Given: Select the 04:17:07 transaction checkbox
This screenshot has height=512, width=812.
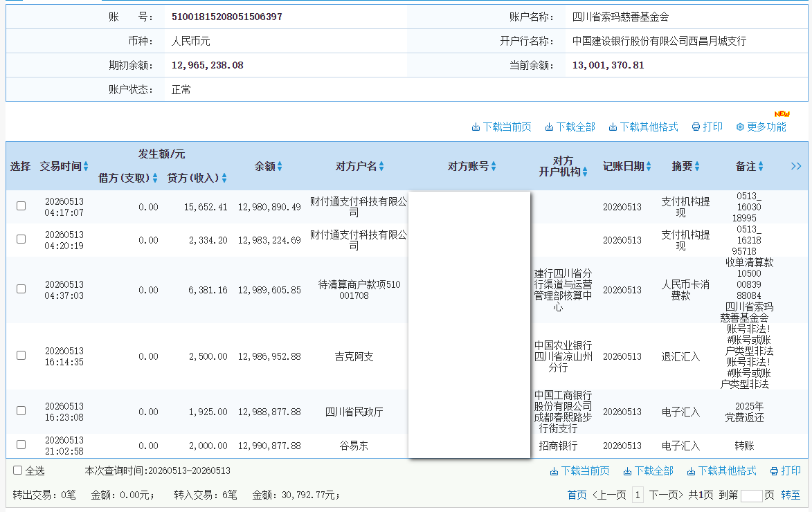Looking at the screenshot, I should 21,206.
